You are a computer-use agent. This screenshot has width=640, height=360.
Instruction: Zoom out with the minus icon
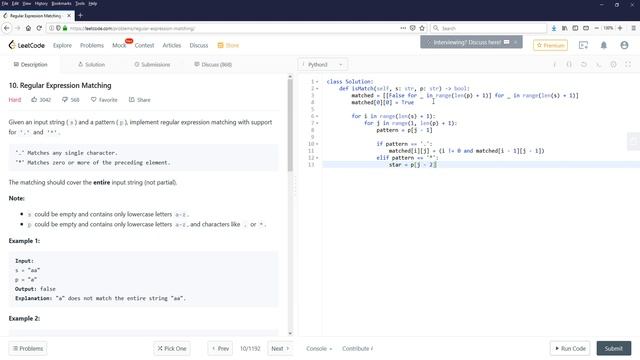pyautogui.click(x=596, y=28)
